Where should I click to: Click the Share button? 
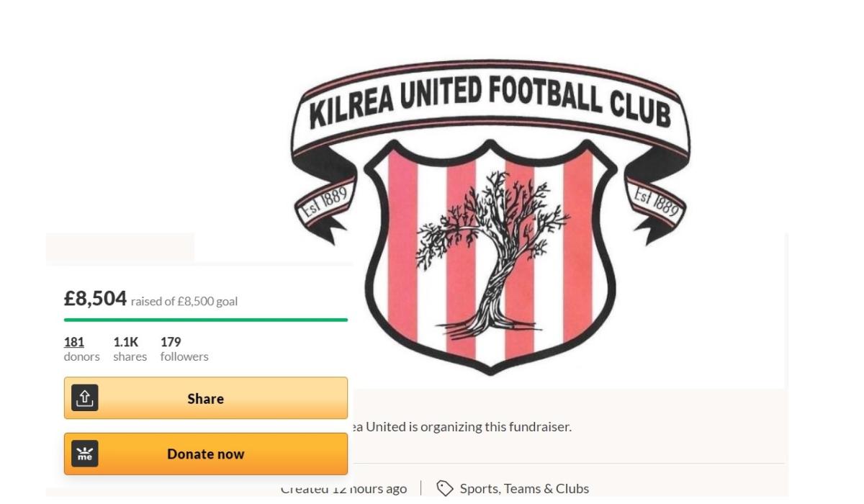(x=205, y=398)
